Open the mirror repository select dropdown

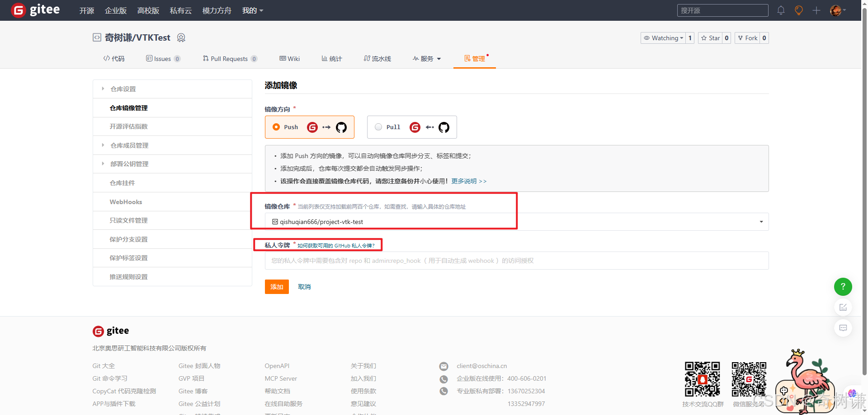(x=517, y=222)
